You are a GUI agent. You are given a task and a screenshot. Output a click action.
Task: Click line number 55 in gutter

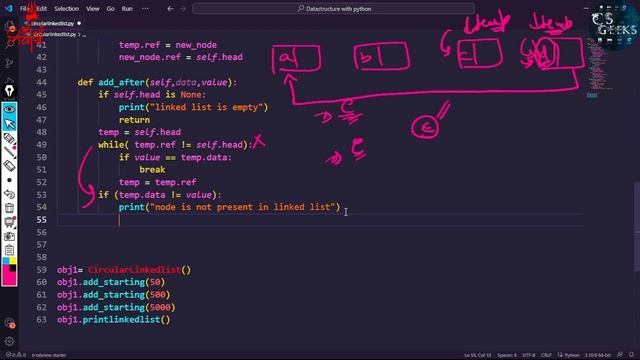42,220
